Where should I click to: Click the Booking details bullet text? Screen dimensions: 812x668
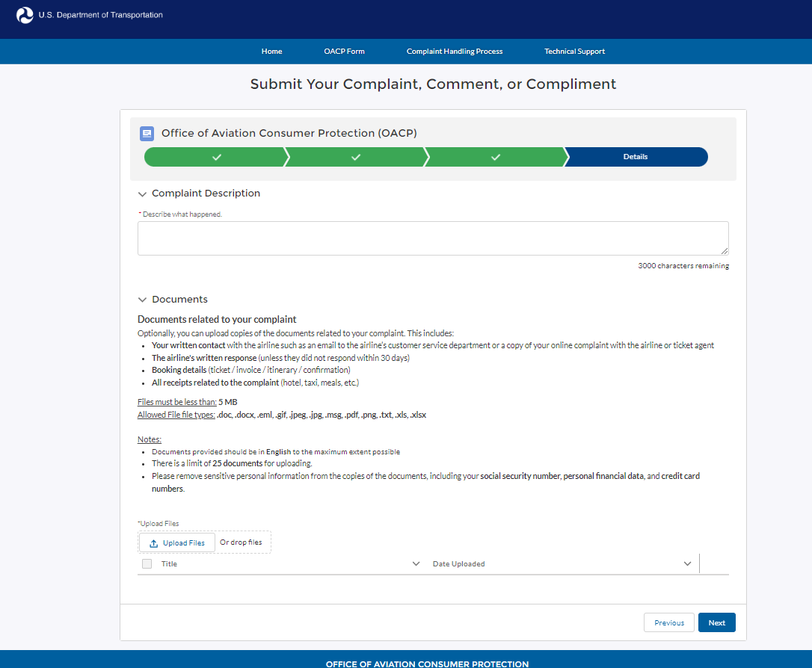click(x=251, y=370)
